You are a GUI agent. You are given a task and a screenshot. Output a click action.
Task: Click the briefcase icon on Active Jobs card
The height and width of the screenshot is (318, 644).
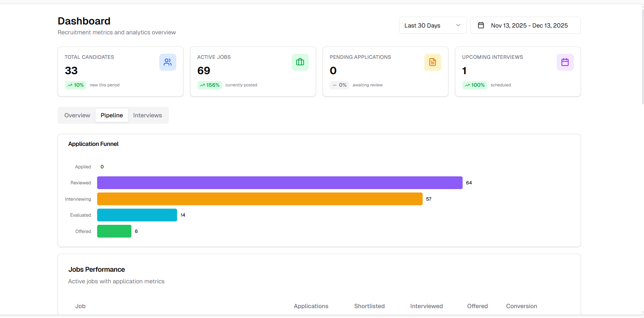[x=300, y=62]
